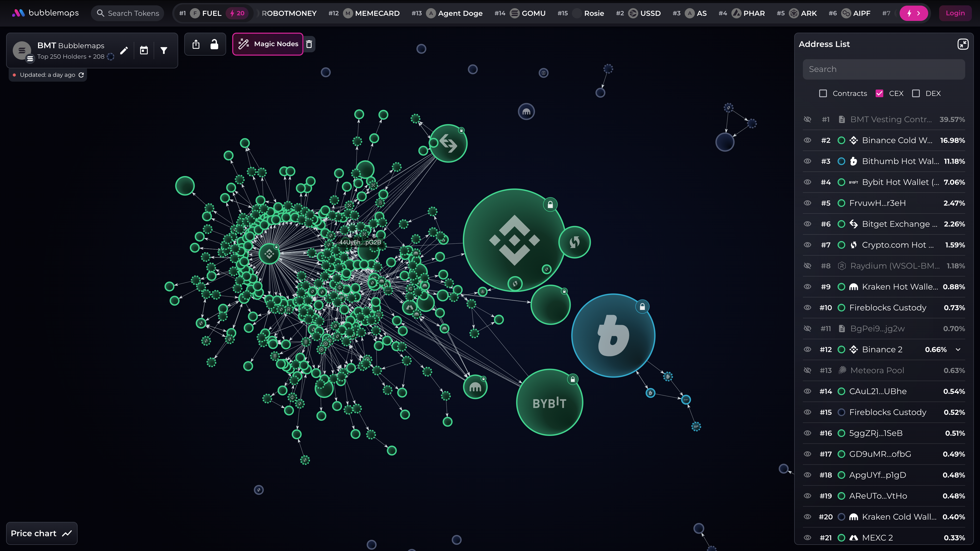Enable the DEX checkbox
The image size is (980, 551).
916,94
